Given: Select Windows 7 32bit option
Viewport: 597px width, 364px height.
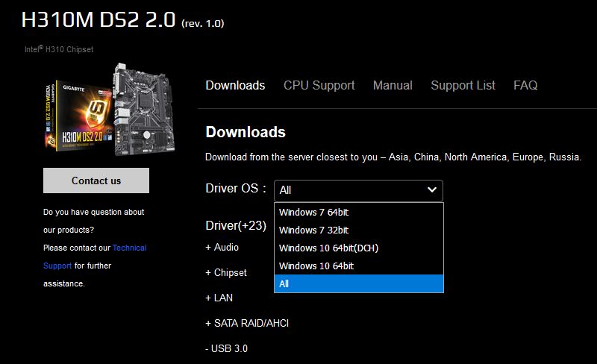Looking at the screenshot, I should pos(359,230).
